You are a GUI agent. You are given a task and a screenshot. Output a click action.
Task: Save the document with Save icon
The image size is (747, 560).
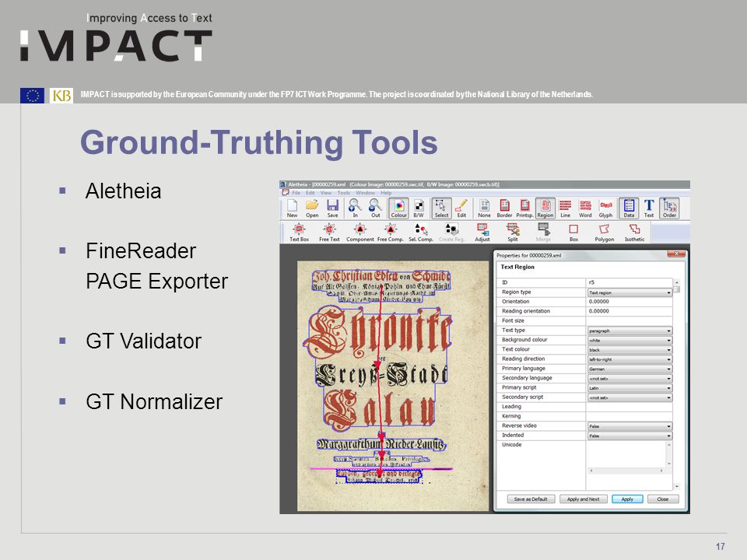click(332, 208)
